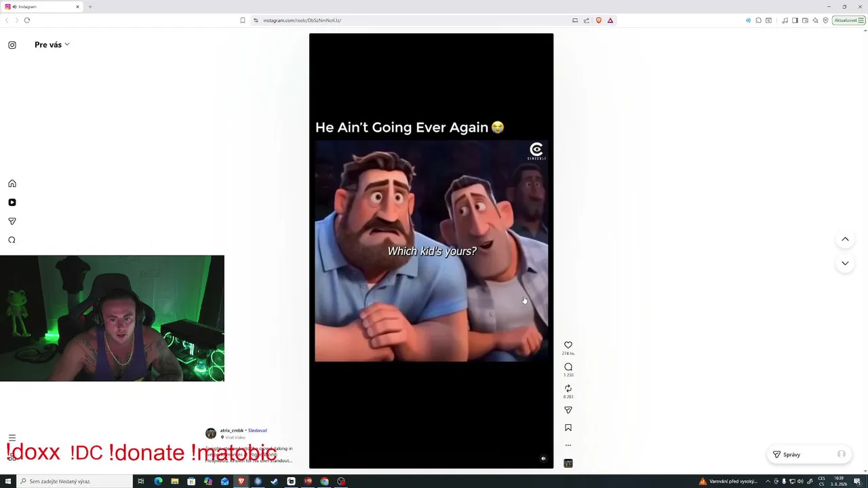Open comments on the reel
This screenshot has height=488, width=868.
pos(568,367)
